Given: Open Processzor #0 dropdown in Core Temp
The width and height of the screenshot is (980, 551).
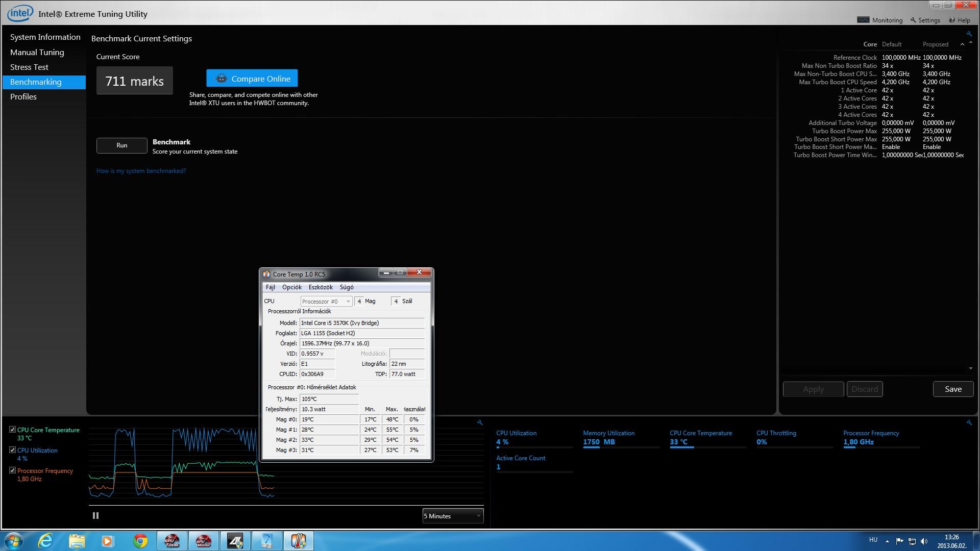Looking at the screenshot, I should (326, 302).
